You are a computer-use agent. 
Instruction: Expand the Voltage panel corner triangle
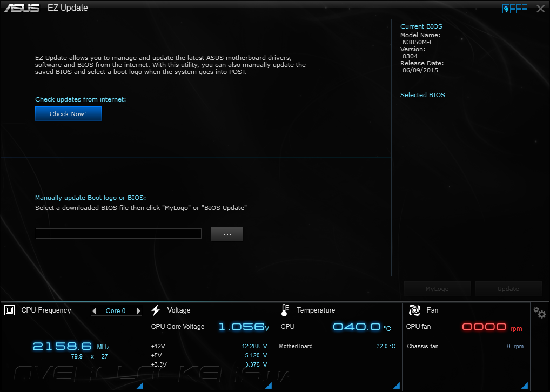click(x=269, y=386)
